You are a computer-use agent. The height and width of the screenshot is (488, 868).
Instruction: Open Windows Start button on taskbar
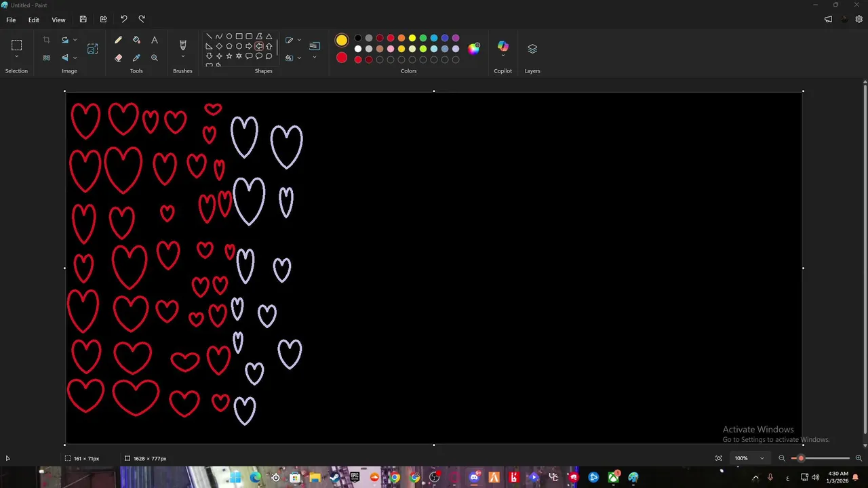pos(235,478)
